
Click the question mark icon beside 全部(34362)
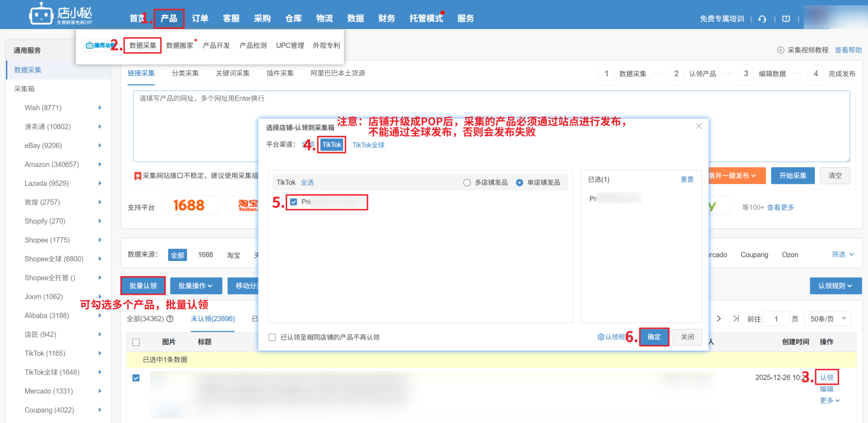pos(170,319)
